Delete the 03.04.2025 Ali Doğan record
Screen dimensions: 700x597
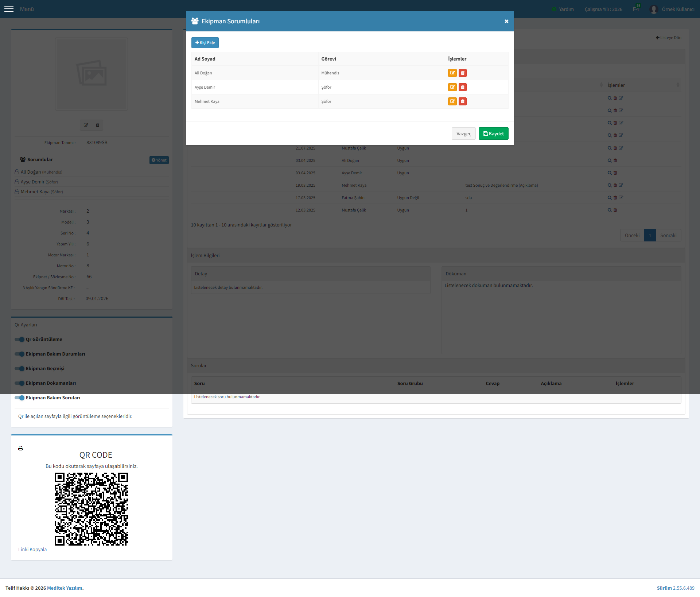tap(615, 160)
